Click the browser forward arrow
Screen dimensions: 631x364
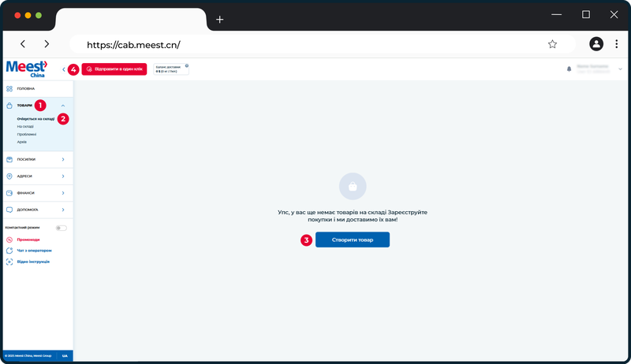tap(47, 44)
